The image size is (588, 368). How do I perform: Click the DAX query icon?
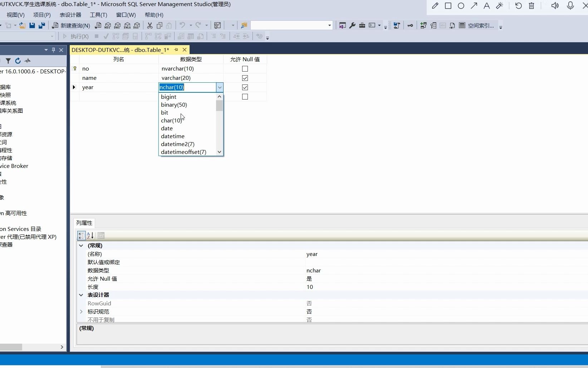(137, 25)
